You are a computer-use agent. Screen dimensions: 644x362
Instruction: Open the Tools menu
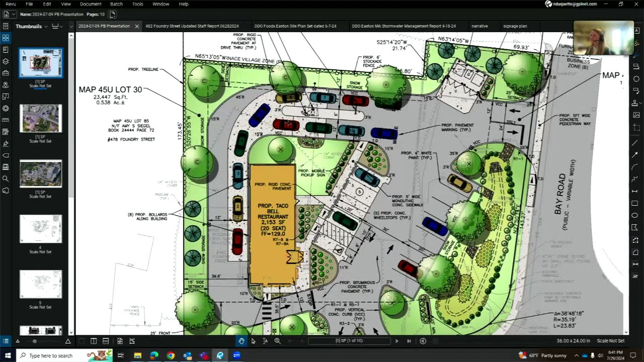137,4
